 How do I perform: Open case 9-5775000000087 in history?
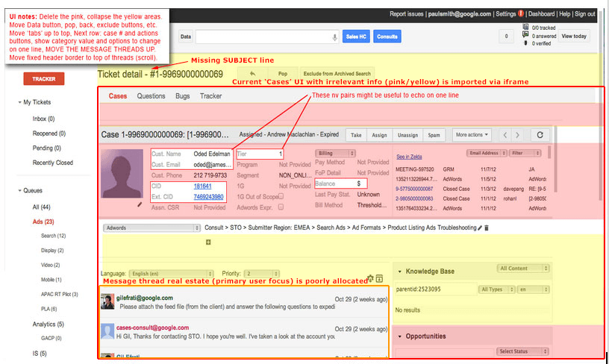pyautogui.click(x=414, y=189)
